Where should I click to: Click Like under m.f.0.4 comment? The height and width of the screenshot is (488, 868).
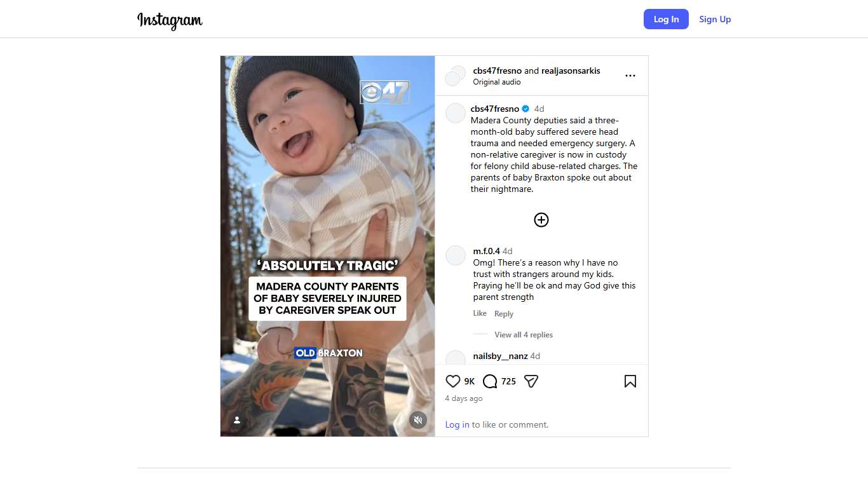pyautogui.click(x=480, y=313)
